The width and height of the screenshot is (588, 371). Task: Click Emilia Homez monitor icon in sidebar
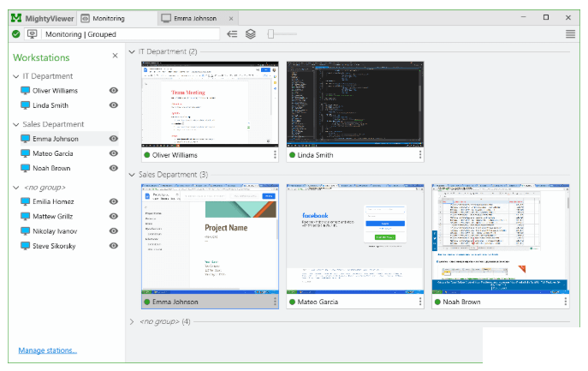[25, 201]
